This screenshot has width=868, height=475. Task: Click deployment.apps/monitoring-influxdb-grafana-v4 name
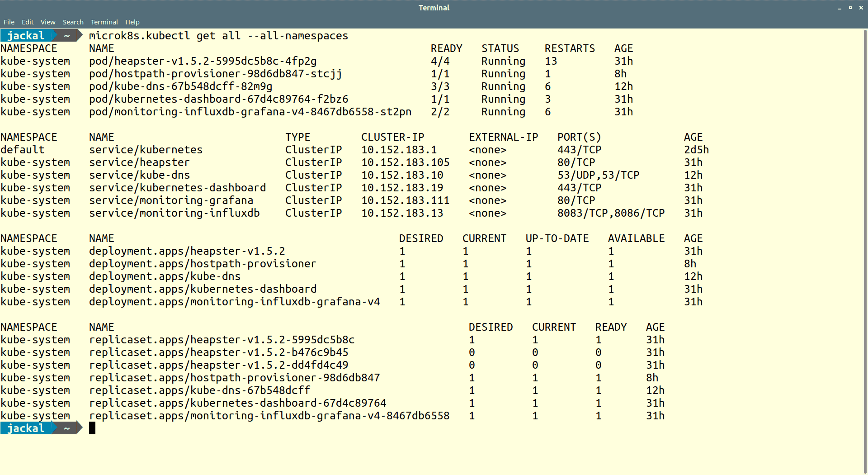coord(234,302)
